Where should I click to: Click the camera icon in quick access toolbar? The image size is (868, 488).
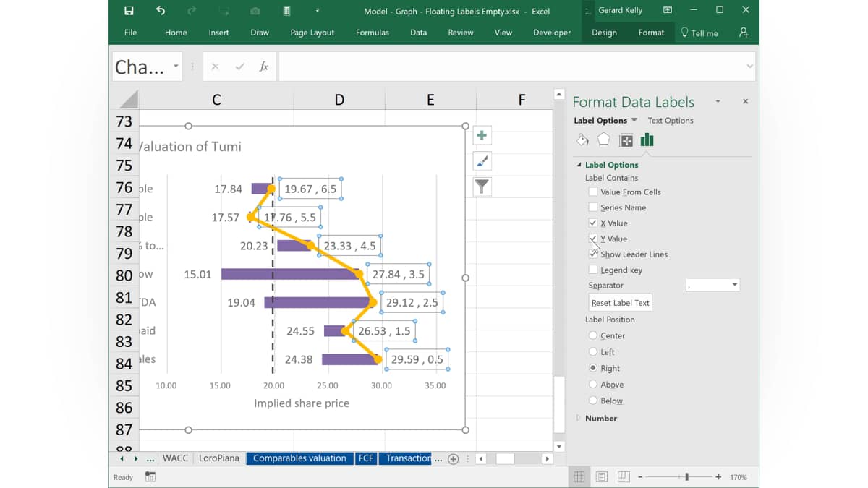pyautogui.click(x=255, y=11)
